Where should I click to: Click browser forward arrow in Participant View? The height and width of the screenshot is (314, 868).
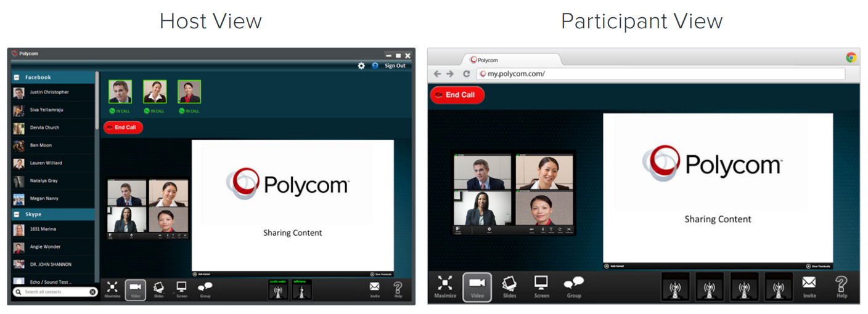(x=451, y=73)
